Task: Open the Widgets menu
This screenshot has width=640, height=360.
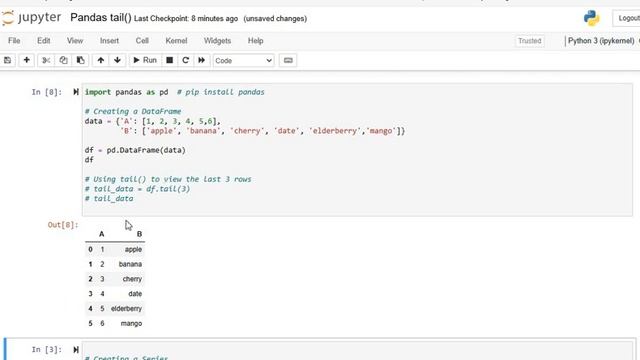Action: [x=217, y=41]
